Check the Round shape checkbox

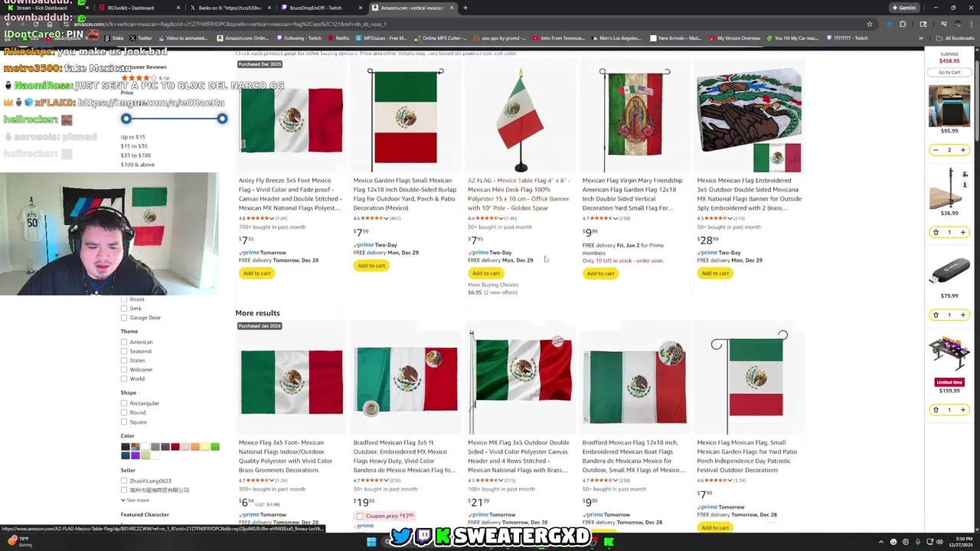click(124, 412)
